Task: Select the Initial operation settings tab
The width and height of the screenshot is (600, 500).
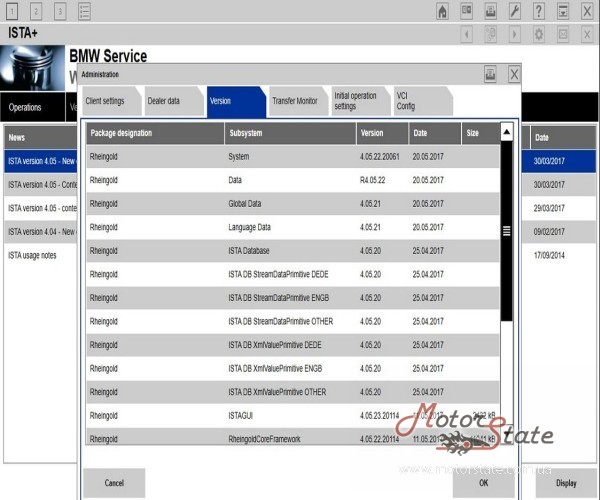Action: click(x=355, y=101)
